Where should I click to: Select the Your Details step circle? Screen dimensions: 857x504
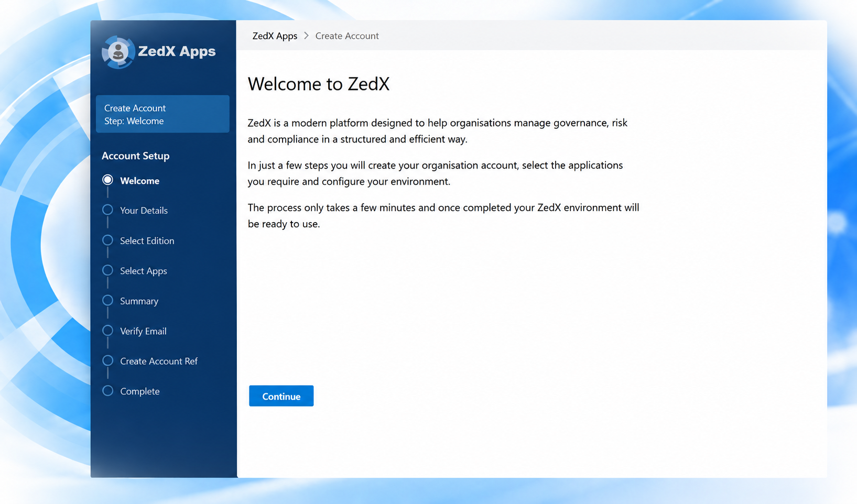107,210
